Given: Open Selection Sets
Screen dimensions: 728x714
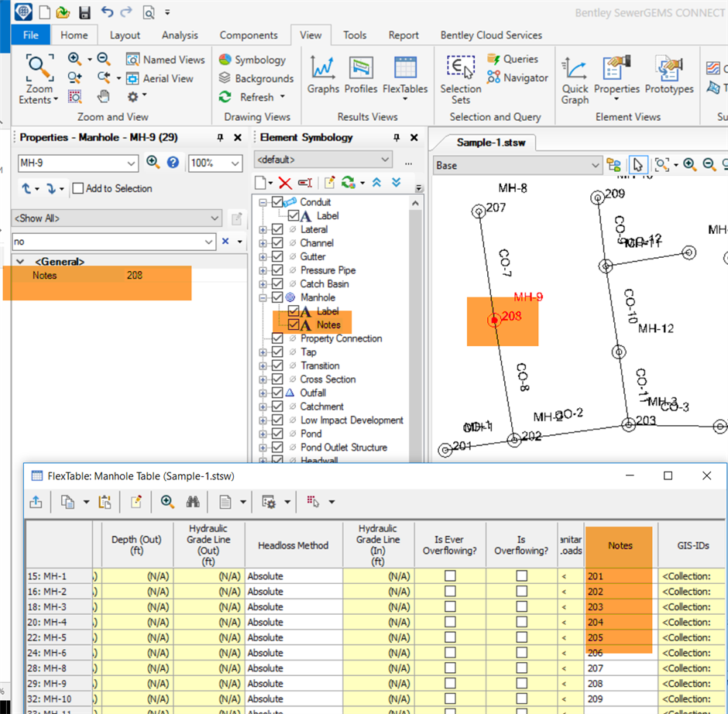Looking at the screenshot, I should tap(461, 80).
